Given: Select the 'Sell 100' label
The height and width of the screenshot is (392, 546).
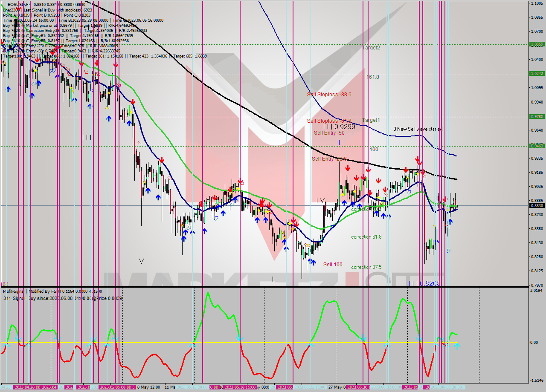Looking at the screenshot, I should pyautogui.click(x=333, y=265).
